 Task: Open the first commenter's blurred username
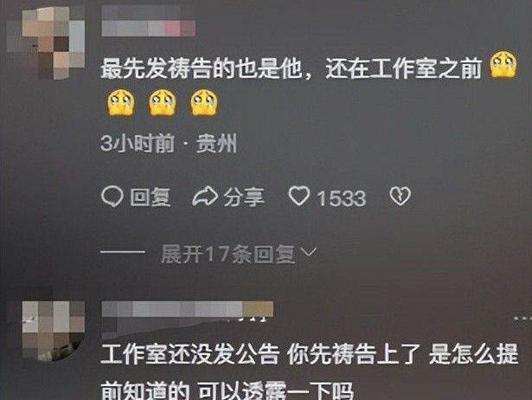(x=149, y=21)
